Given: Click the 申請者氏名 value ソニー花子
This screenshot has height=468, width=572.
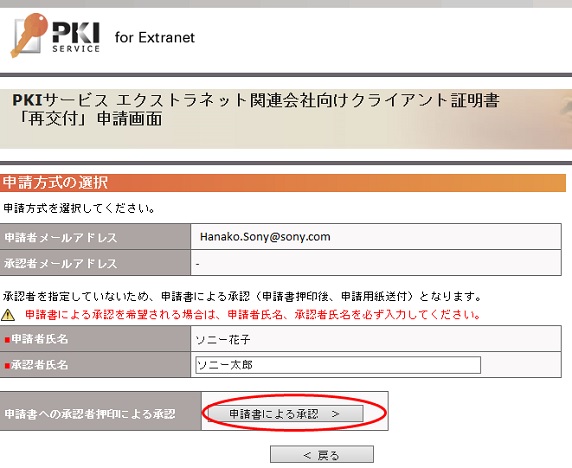Looking at the screenshot, I should pyautogui.click(x=223, y=340).
